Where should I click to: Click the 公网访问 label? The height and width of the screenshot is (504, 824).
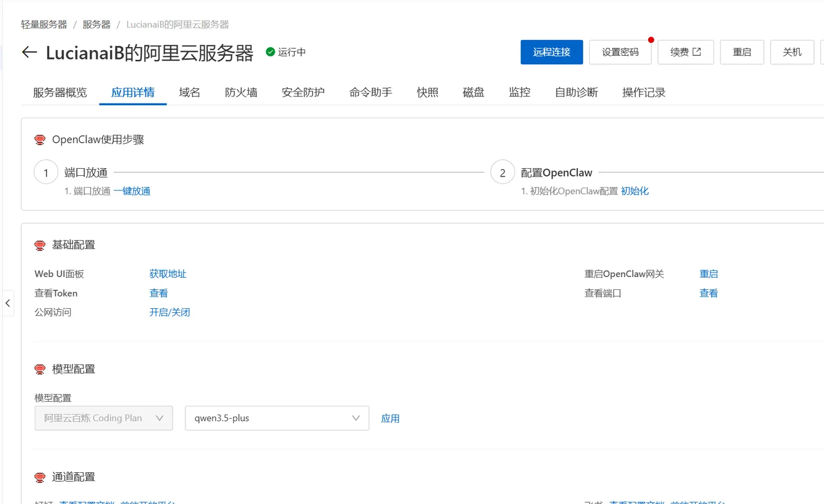point(53,312)
